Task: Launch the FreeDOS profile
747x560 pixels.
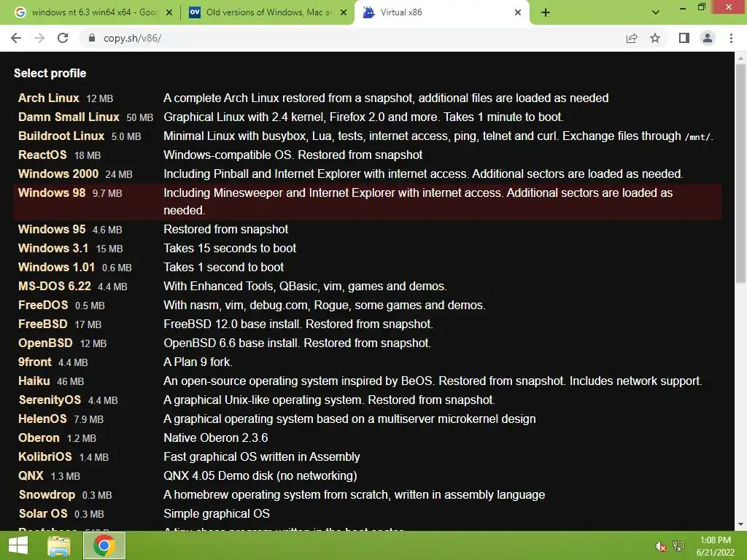Action: (x=43, y=306)
